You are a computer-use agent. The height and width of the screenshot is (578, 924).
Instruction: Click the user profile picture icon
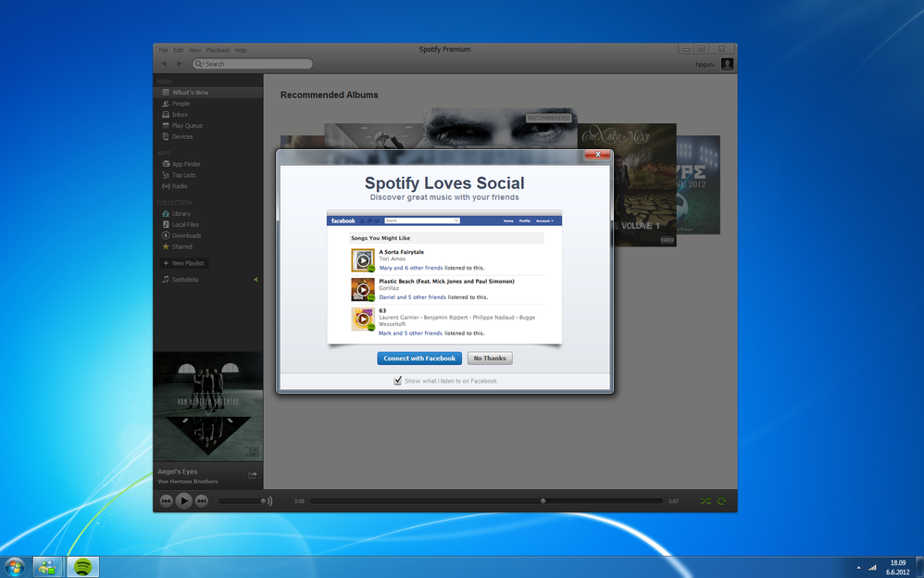(x=727, y=64)
